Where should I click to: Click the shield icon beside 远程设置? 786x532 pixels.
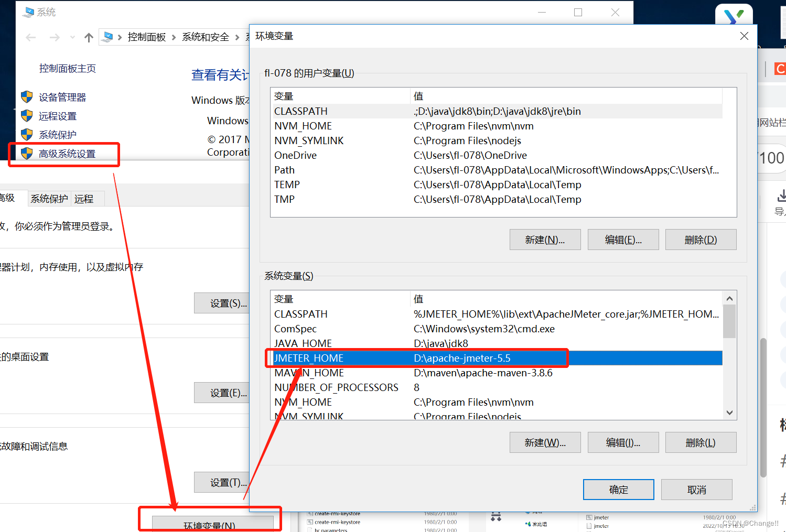pos(27,116)
